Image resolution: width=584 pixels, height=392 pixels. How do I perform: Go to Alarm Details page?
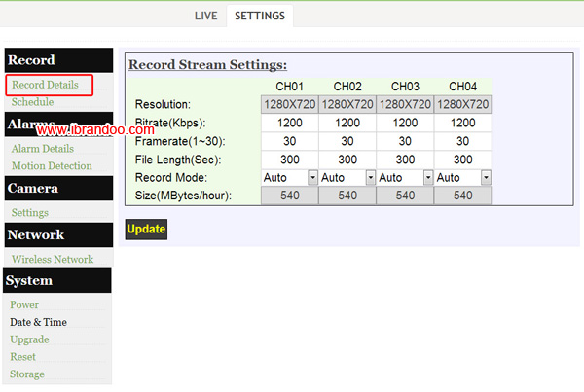[x=42, y=149]
